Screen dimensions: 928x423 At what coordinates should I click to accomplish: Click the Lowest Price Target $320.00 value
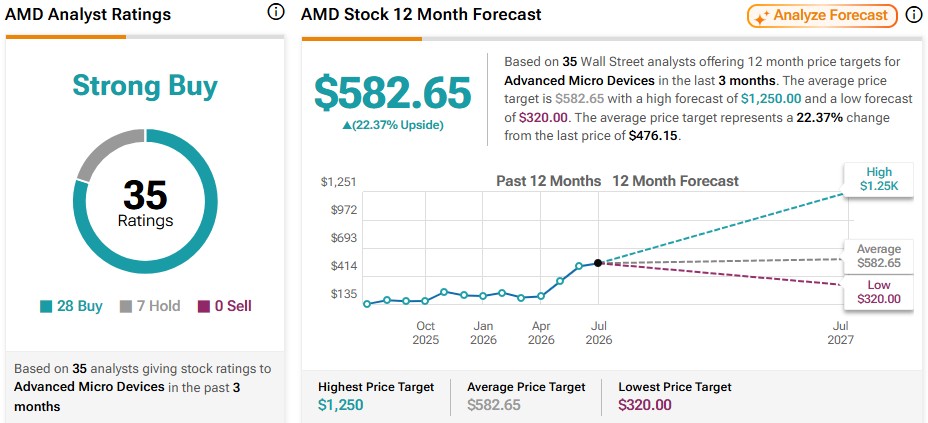(x=645, y=405)
